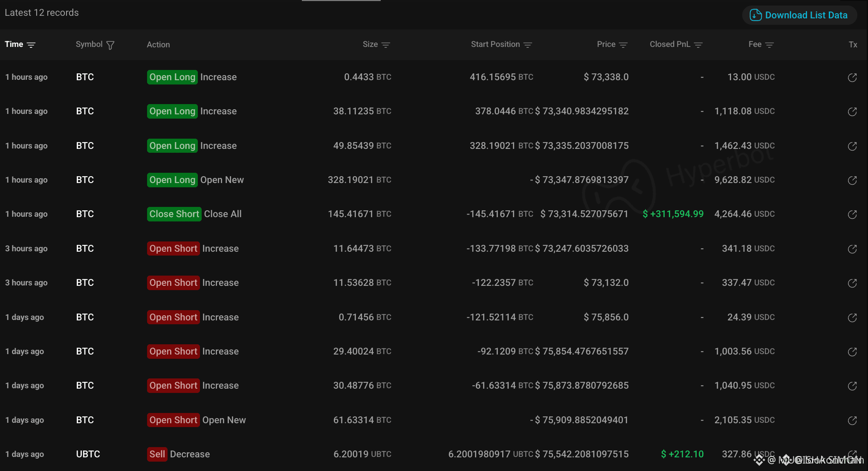Click the "Decrease" action text

pos(190,454)
